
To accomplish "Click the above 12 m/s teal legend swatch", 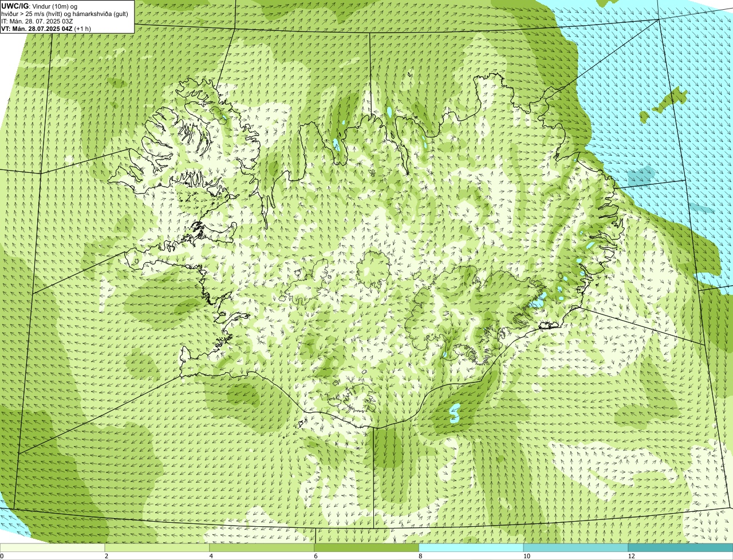I will point(681,548).
